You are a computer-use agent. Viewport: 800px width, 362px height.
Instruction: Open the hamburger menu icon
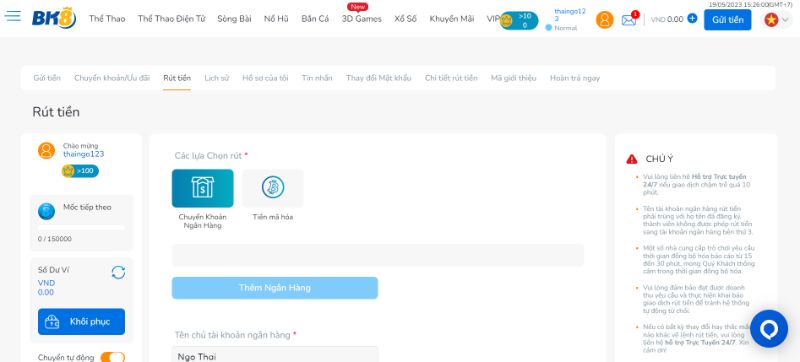13,15
